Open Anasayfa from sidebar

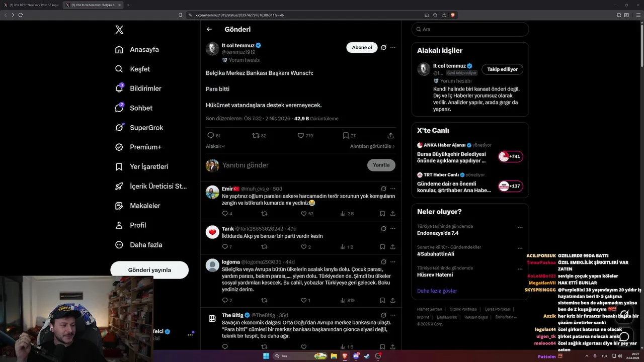[x=137, y=49]
